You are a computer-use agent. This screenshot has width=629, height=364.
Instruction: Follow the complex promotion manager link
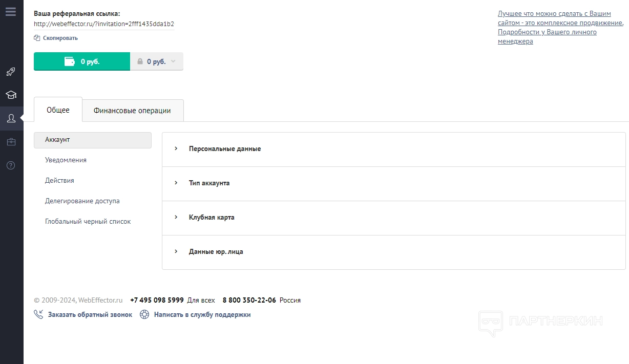[560, 28]
